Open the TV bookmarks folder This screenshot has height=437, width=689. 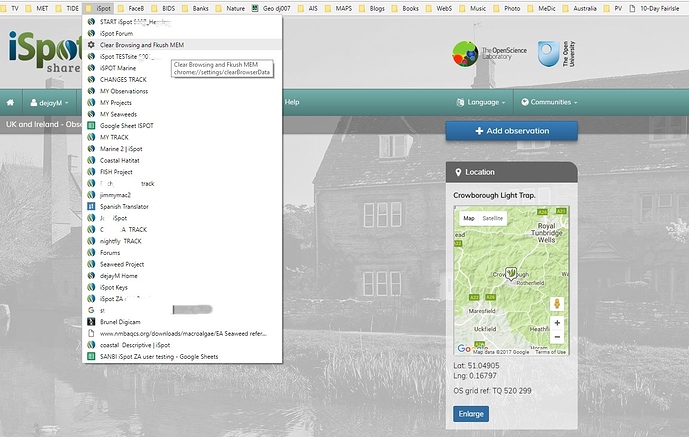click(10, 8)
